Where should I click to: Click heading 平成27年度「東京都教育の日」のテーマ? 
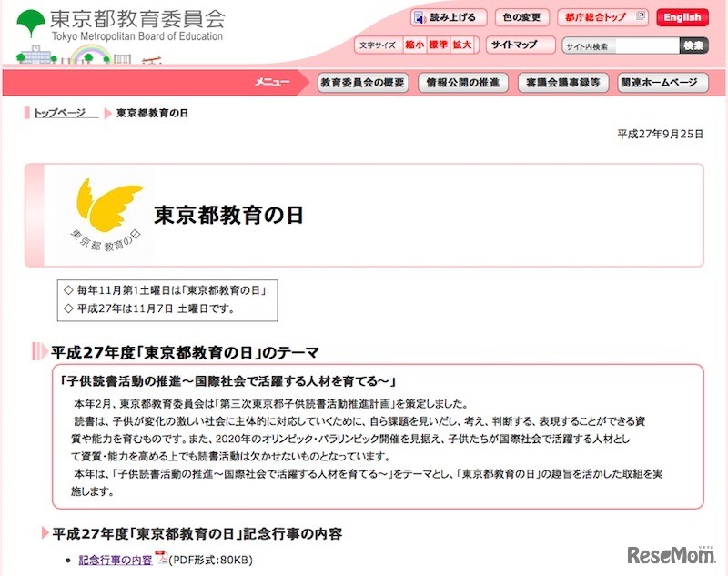tap(186, 353)
